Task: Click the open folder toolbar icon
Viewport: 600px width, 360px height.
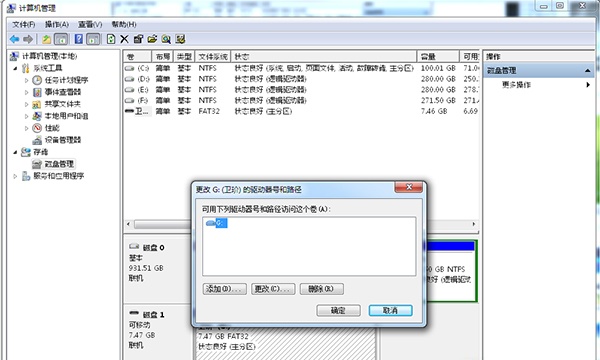Action: [152, 39]
